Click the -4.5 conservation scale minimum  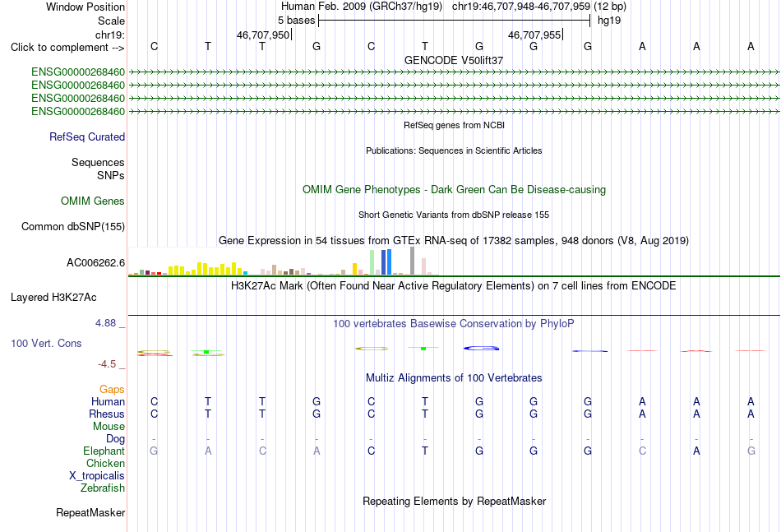click(107, 364)
